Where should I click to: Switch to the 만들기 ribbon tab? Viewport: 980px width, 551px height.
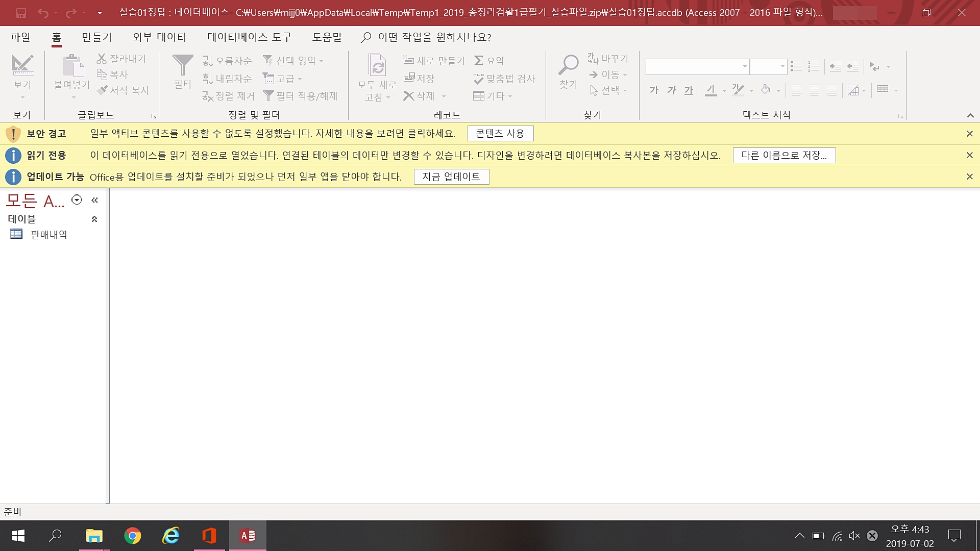pos(96,37)
